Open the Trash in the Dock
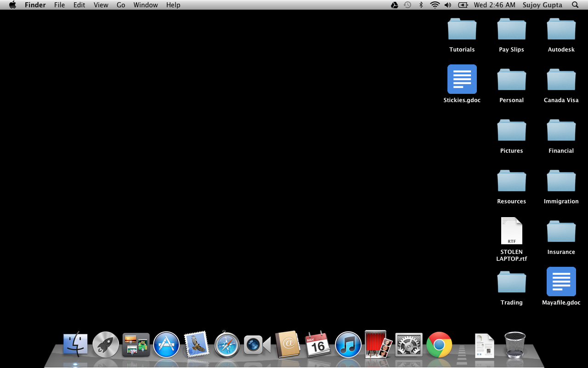The height and width of the screenshot is (368, 588). click(514, 345)
